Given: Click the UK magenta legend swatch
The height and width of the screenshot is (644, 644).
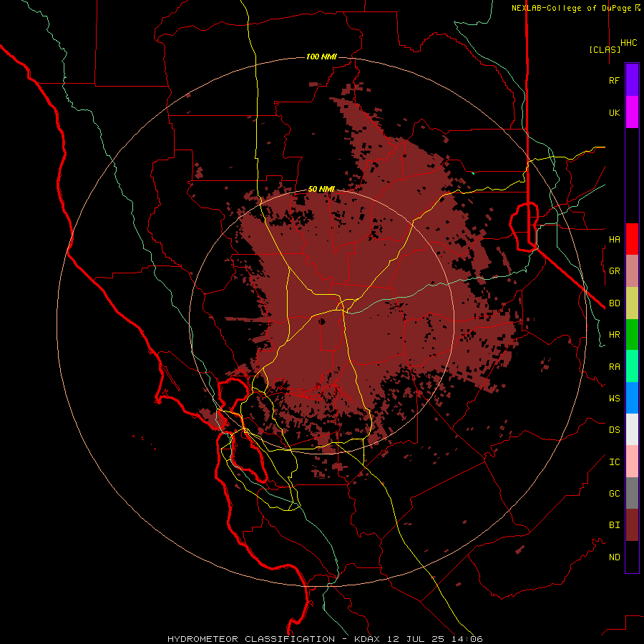Looking at the screenshot, I should [632, 112].
